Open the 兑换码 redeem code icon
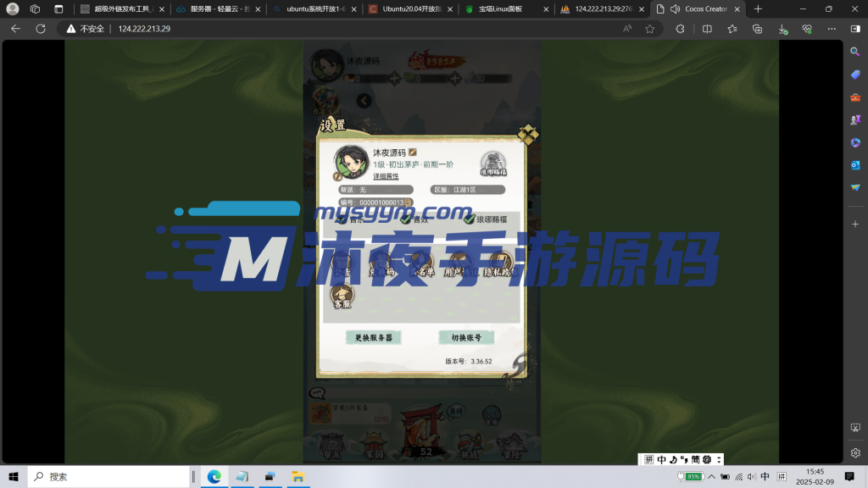This screenshot has width=868, height=488. coord(381,262)
